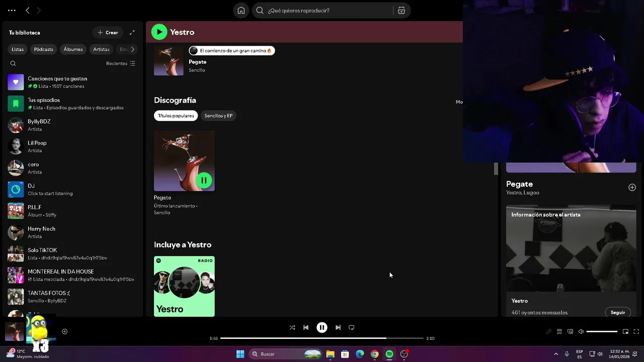The width and height of the screenshot is (644, 362).
Task: Search in Tu biblioteca magnifier
Action: tap(13, 63)
